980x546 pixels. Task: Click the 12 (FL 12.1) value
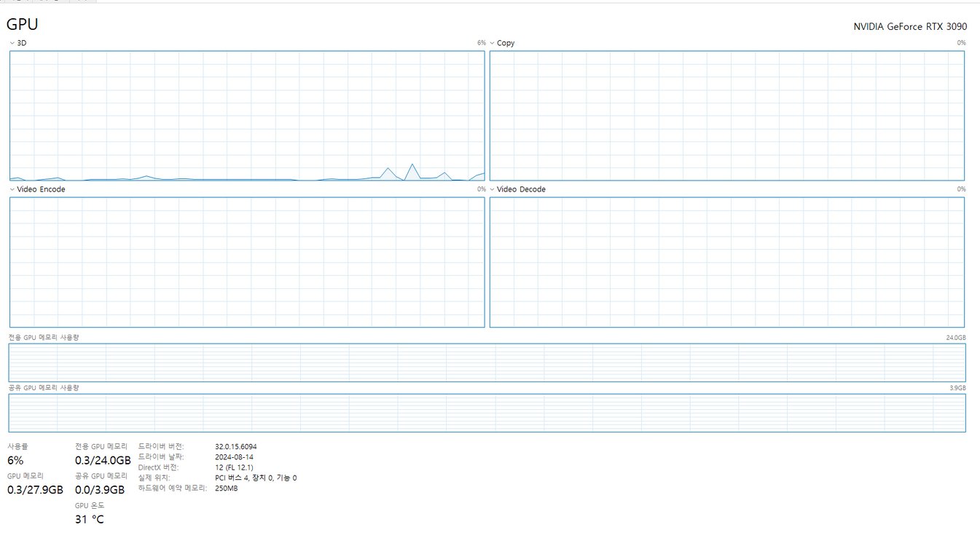click(234, 467)
